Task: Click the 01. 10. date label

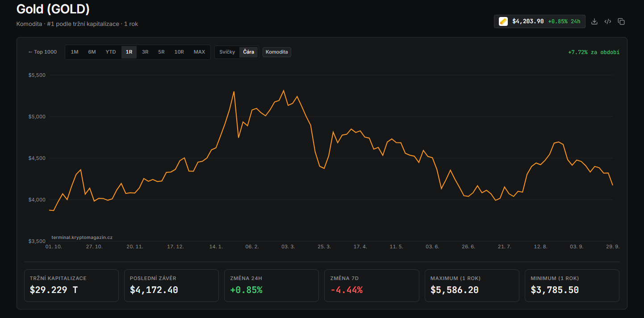Action: (54, 247)
